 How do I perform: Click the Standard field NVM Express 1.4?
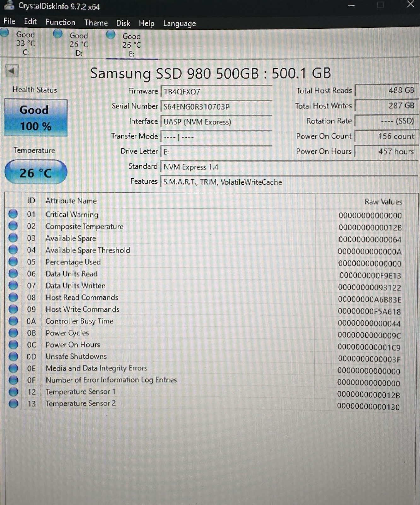point(289,167)
